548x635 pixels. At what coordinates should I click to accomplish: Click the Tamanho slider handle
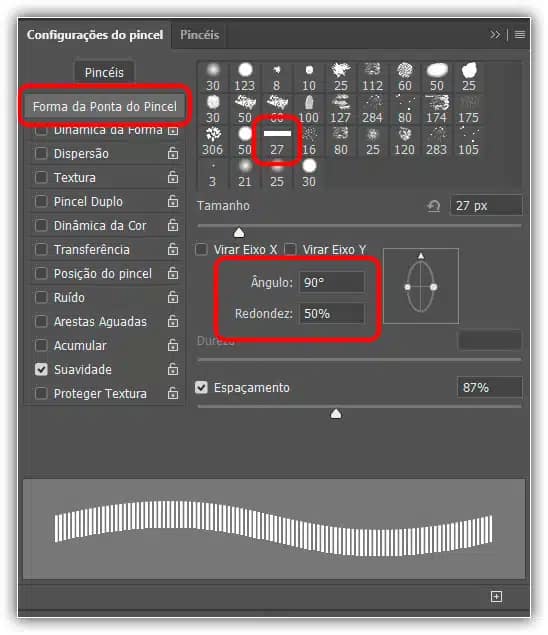click(x=239, y=232)
